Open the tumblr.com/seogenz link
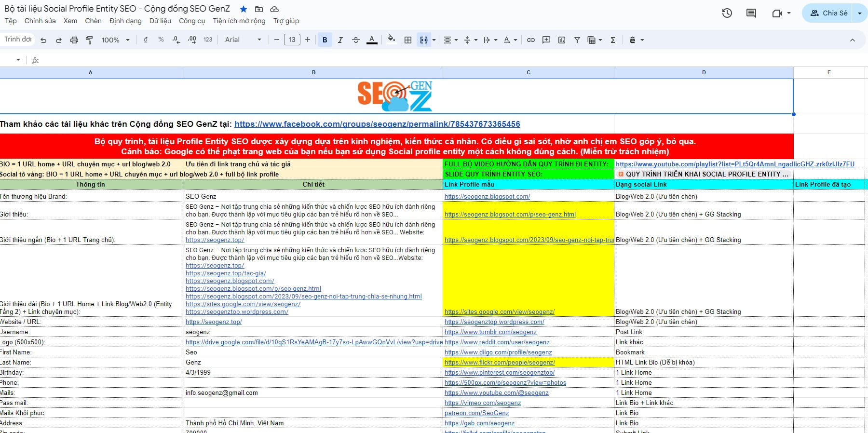The height and width of the screenshot is (433, 868). tap(490, 332)
